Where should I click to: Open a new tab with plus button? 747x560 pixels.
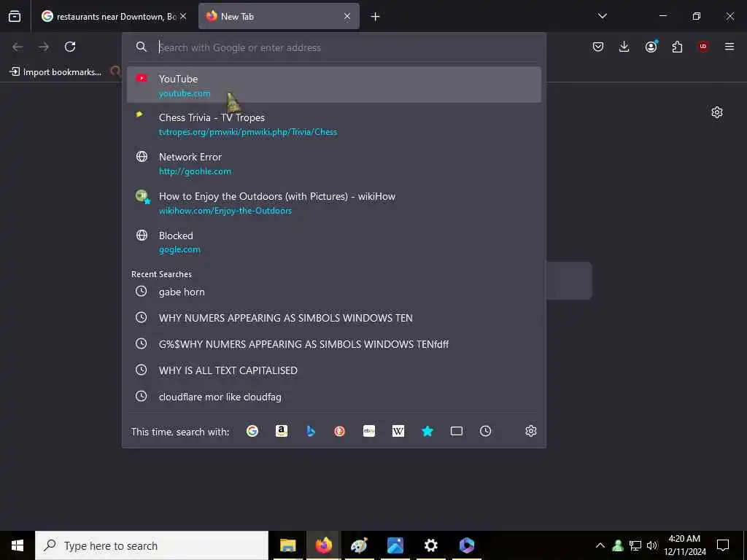(x=376, y=17)
